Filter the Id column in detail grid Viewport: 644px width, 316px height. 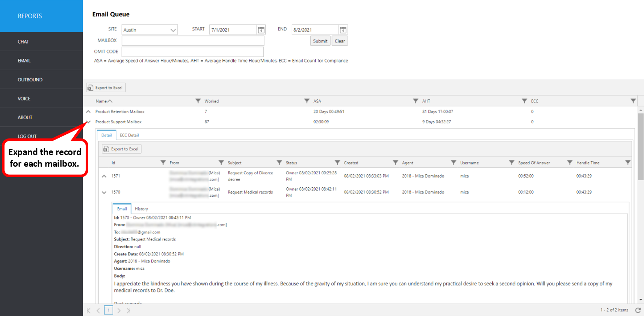click(163, 163)
